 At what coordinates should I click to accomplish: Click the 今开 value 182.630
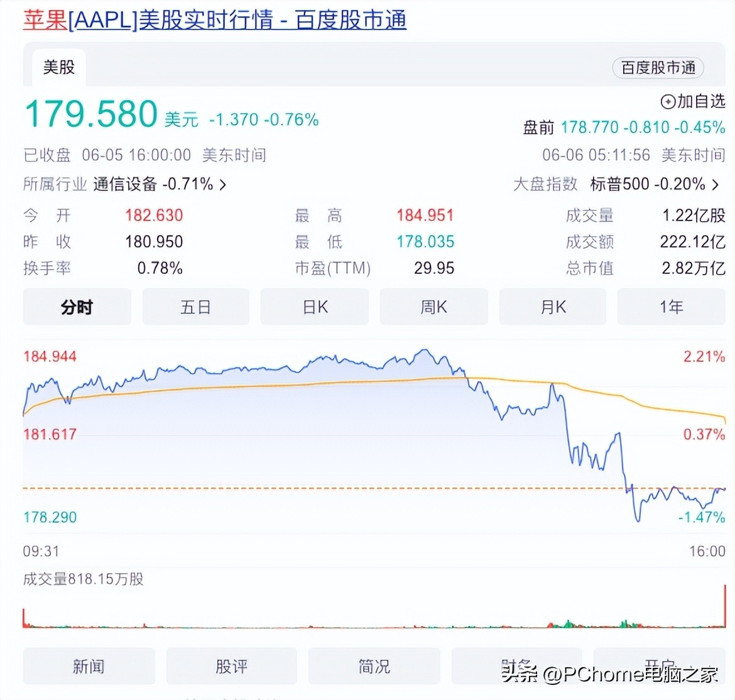pyautogui.click(x=154, y=215)
